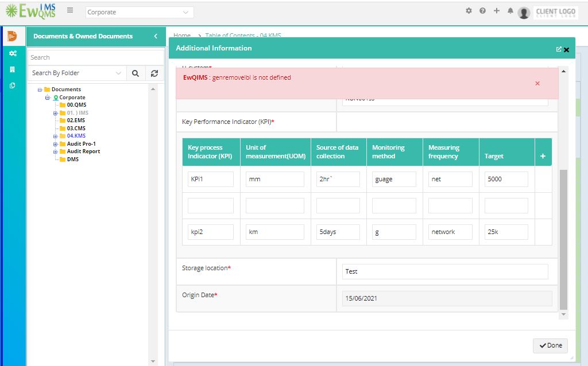Go to Home breadcrumb link
The image size is (588, 366).
[182, 35]
